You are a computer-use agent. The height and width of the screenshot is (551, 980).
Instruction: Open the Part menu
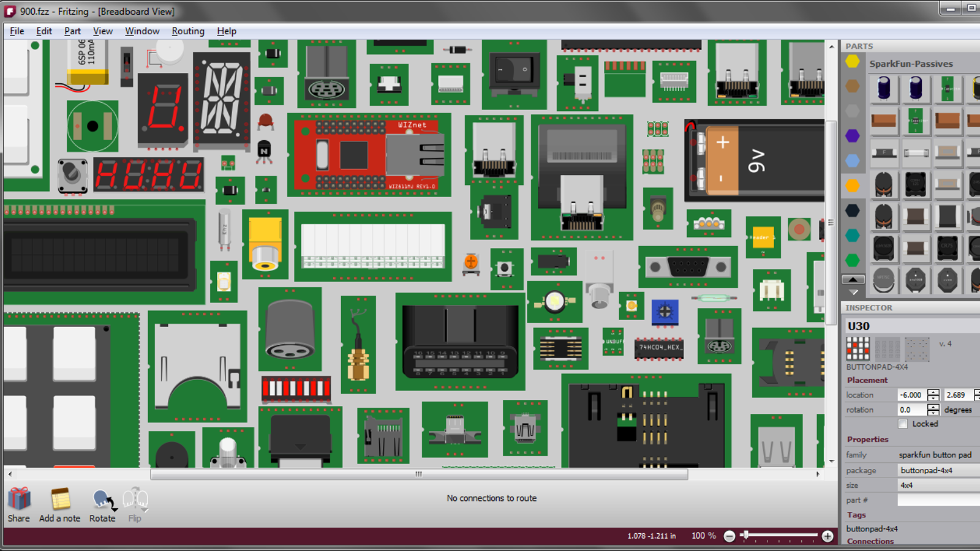[x=72, y=31]
